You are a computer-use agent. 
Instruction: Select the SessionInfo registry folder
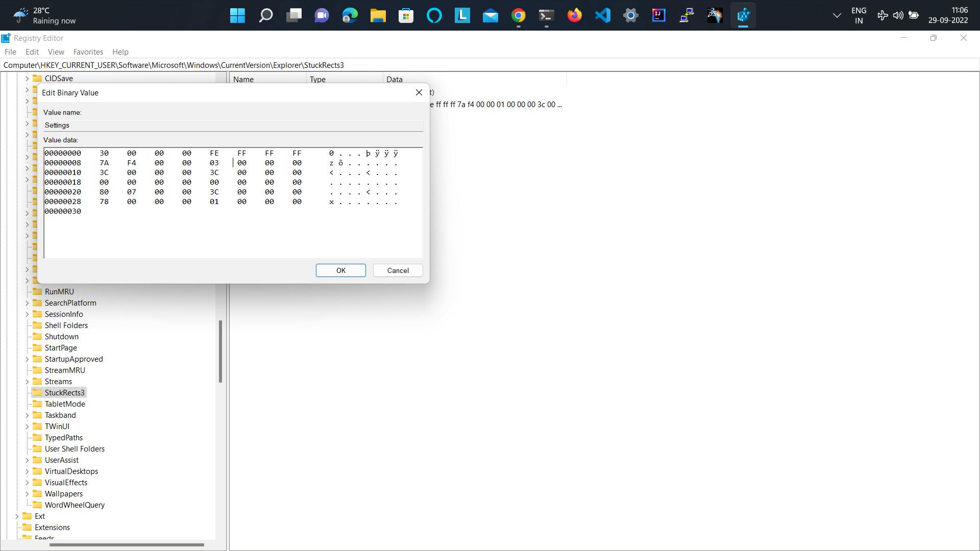[63, 314]
